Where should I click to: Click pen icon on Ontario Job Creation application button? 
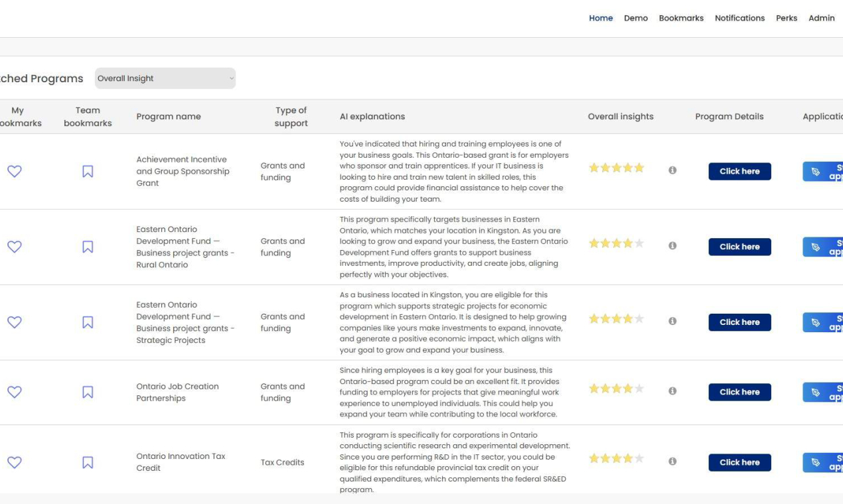[x=816, y=393]
